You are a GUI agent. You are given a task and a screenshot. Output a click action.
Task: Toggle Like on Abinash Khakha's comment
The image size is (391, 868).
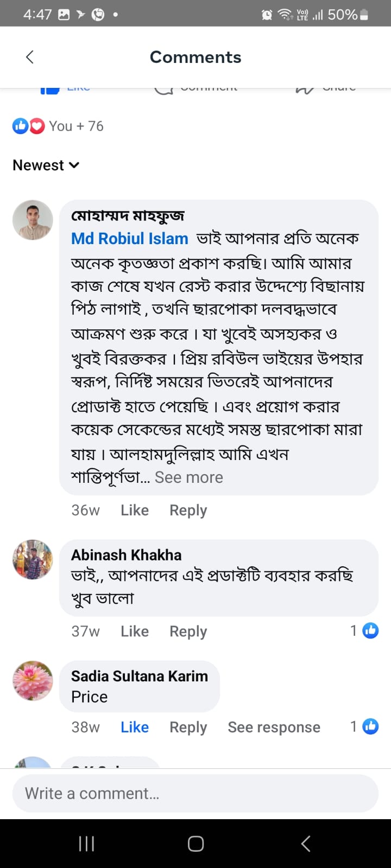(x=135, y=631)
